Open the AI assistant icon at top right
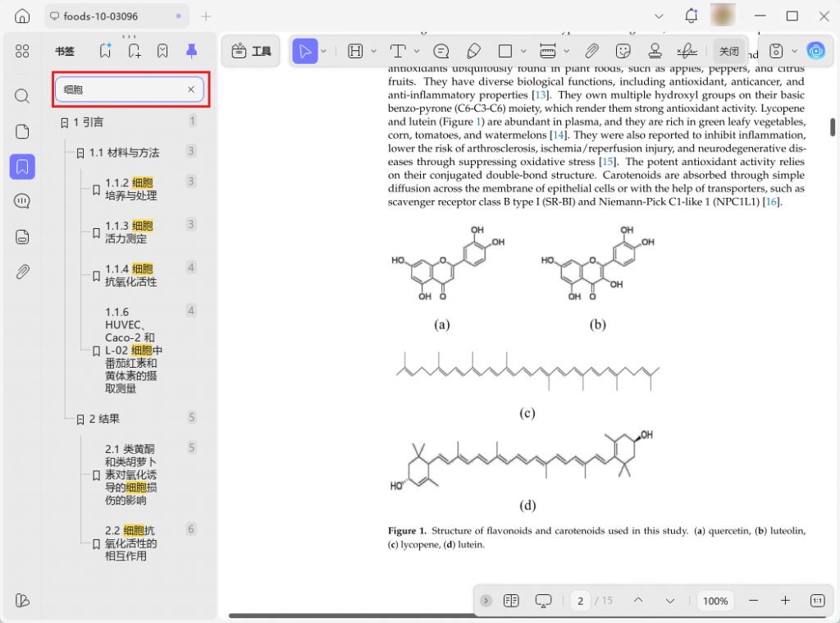Screen dimensions: 840x623 [815, 51]
